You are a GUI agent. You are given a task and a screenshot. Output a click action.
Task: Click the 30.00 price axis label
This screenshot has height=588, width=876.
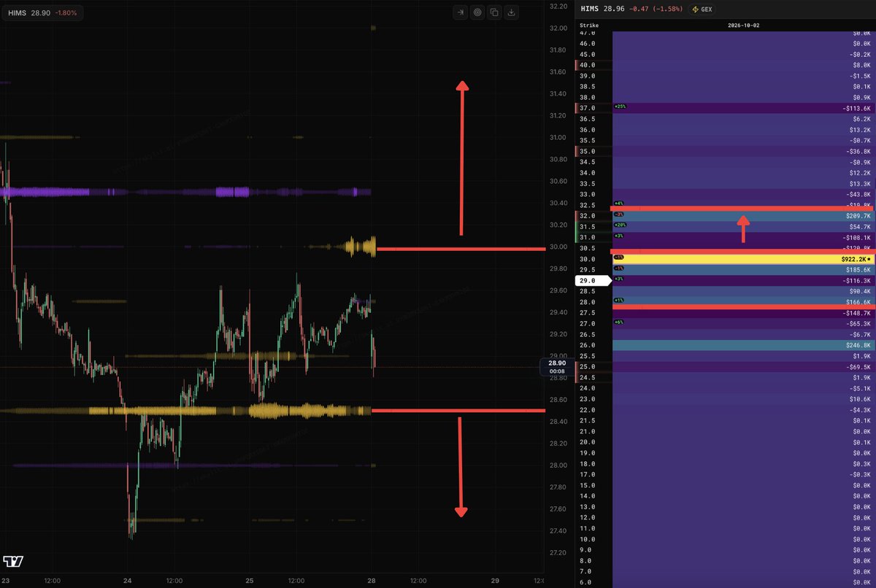point(558,247)
